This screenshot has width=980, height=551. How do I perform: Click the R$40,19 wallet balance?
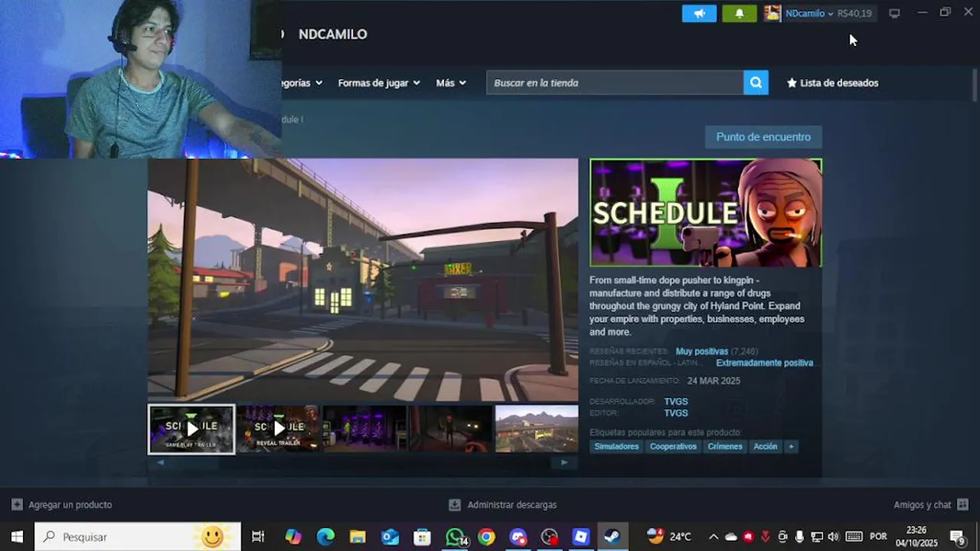click(x=854, y=14)
